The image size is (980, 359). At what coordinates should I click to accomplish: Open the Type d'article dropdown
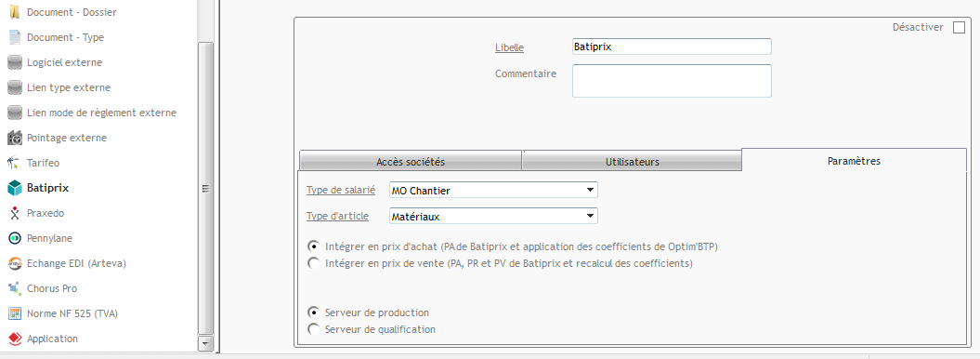click(493, 217)
